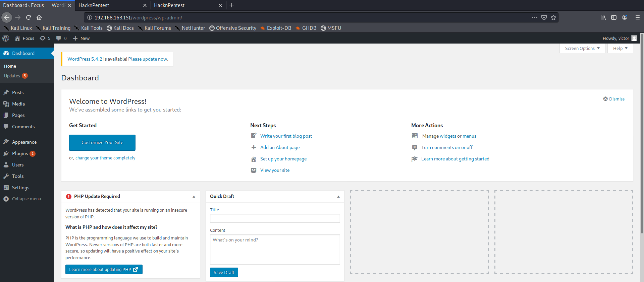Open the Howdy, victor account menu
The width and height of the screenshot is (644, 282).
coord(620,38)
